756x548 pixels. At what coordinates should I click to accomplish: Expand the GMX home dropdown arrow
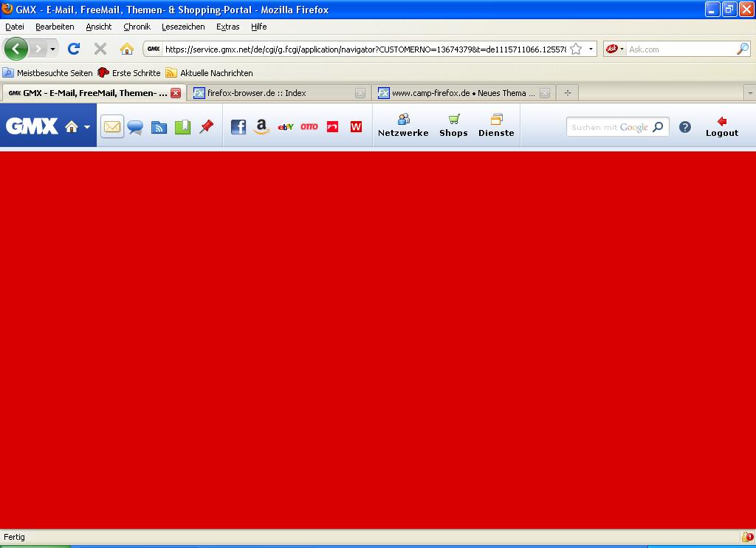click(x=87, y=127)
